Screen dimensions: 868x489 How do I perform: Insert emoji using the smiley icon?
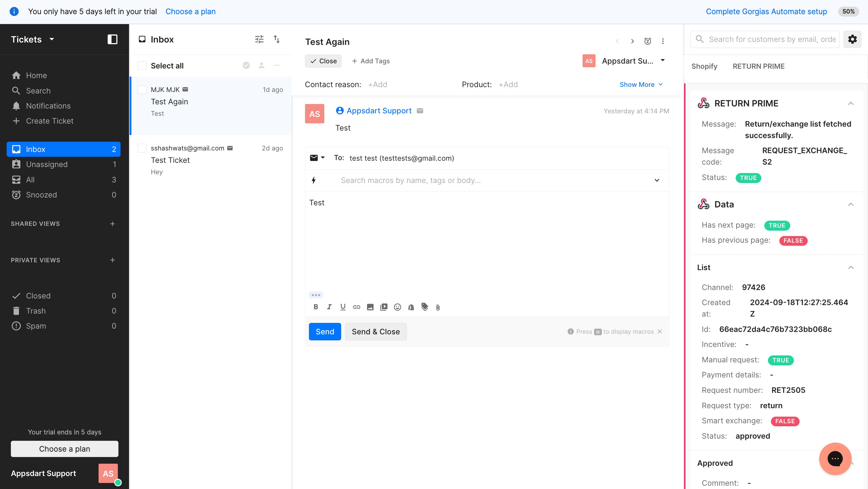pos(397,307)
